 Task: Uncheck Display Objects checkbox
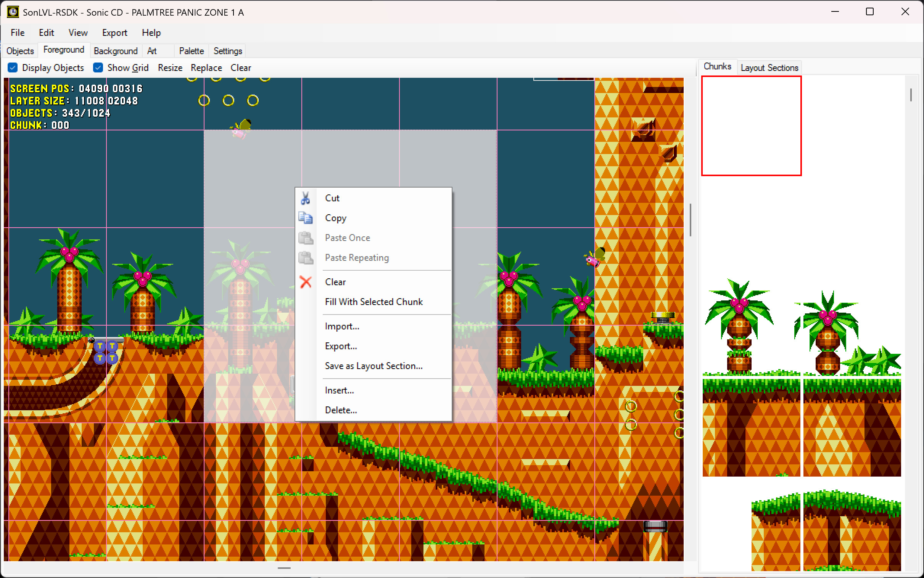tap(13, 67)
